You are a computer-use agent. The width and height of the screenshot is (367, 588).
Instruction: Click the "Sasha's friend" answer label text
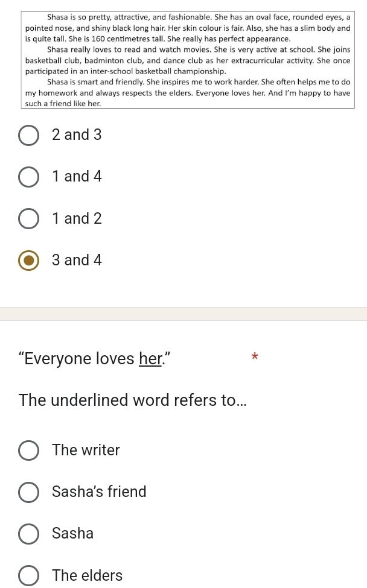coord(99,492)
